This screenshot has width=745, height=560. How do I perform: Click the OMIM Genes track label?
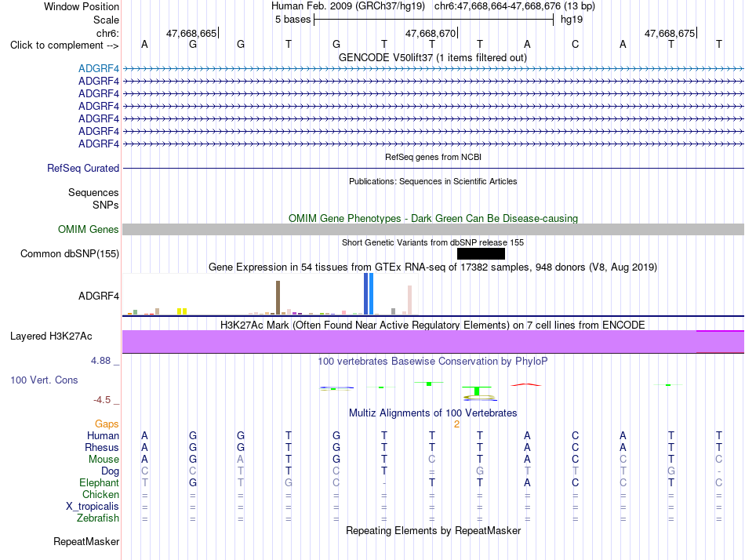coord(89,229)
